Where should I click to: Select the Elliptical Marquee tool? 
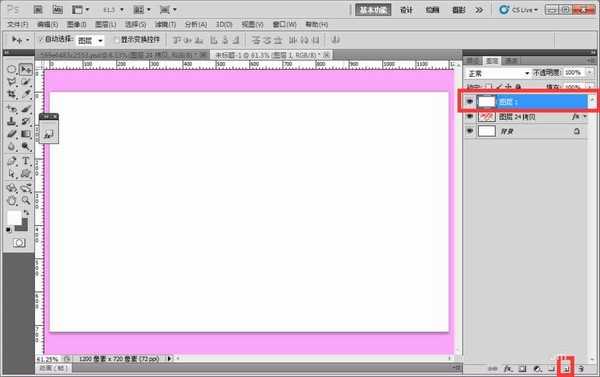tap(11, 69)
